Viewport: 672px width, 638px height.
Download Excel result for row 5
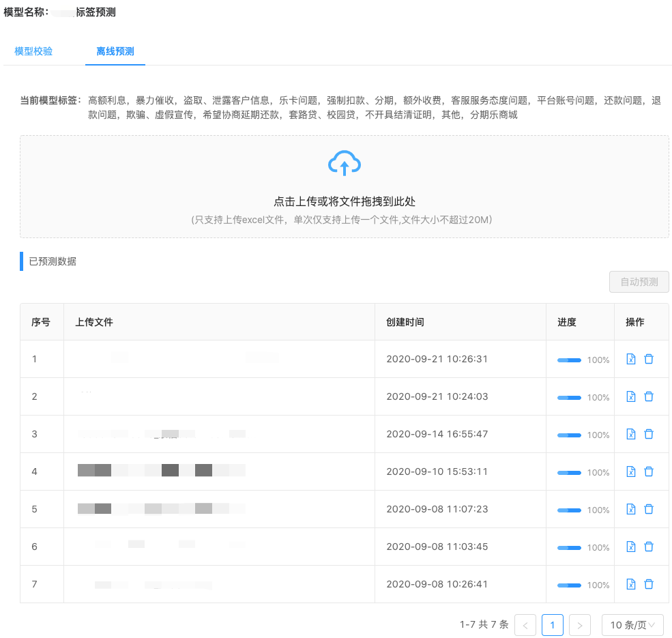[x=631, y=509]
